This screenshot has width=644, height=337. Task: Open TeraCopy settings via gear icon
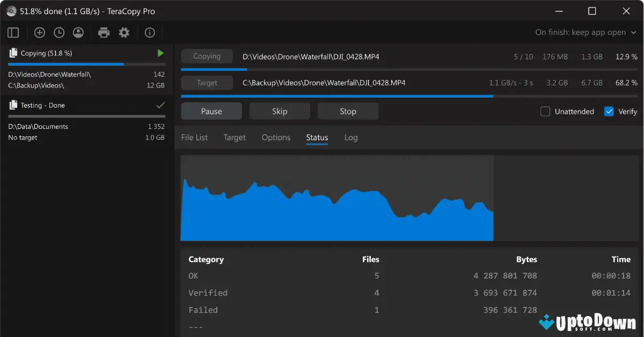(x=124, y=32)
